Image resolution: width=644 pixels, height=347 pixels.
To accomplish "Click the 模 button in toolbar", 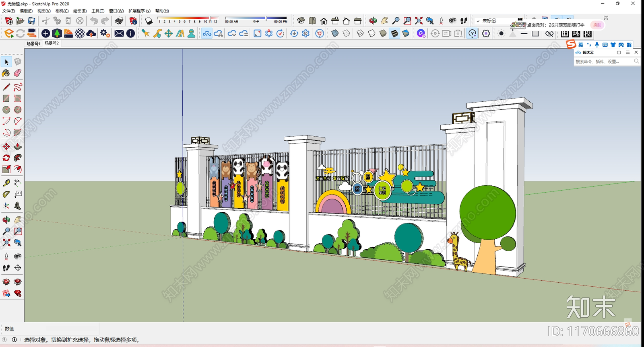I will pos(587,34).
